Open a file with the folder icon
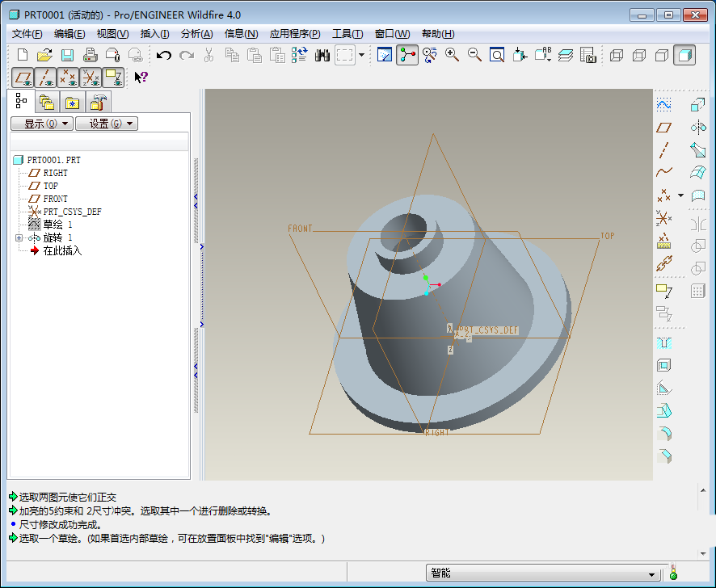 [x=44, y=55]
